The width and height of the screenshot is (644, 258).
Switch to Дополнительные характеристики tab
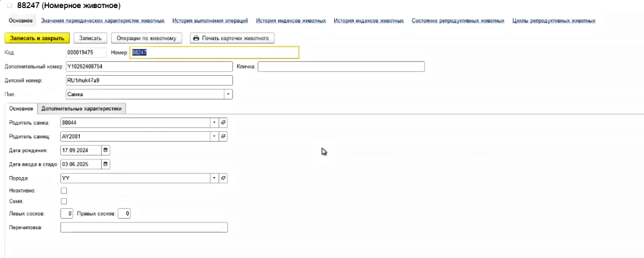81,108
